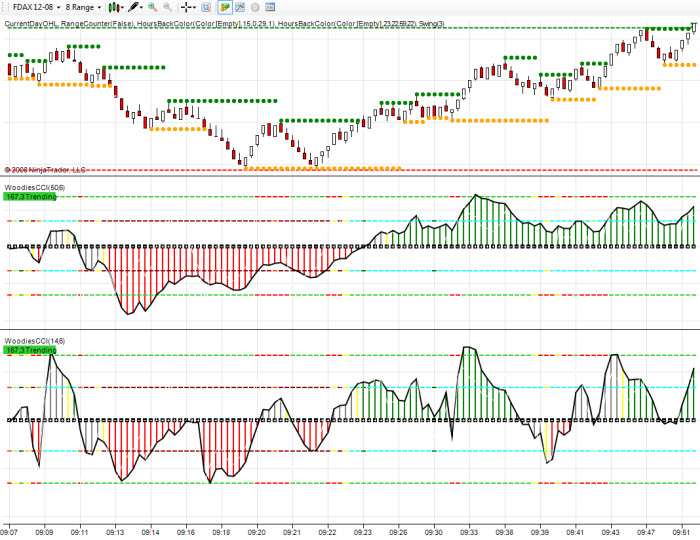Click the 09:07 time axis label
The width and height of the screenshot is (700, 540).
pos(8,532)
